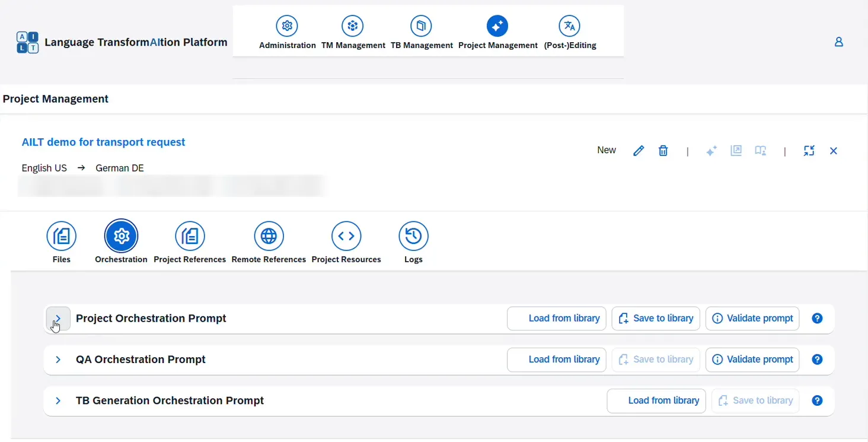Viewport: 868px width, 442px height.
Task: Switch to the Project Resources tab
Action: [x=346, y=237]
